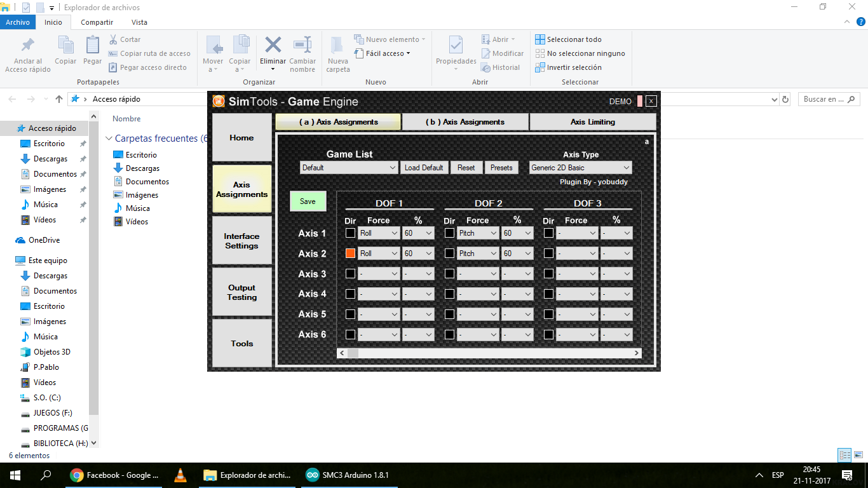Click the Cambiar nombre icon
Image resolution: width=868 pixels, height=488 pixels.
pos(302,45)
